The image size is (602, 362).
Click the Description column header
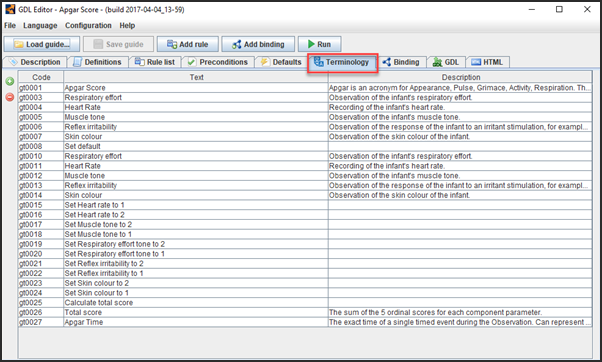(460, 77)
